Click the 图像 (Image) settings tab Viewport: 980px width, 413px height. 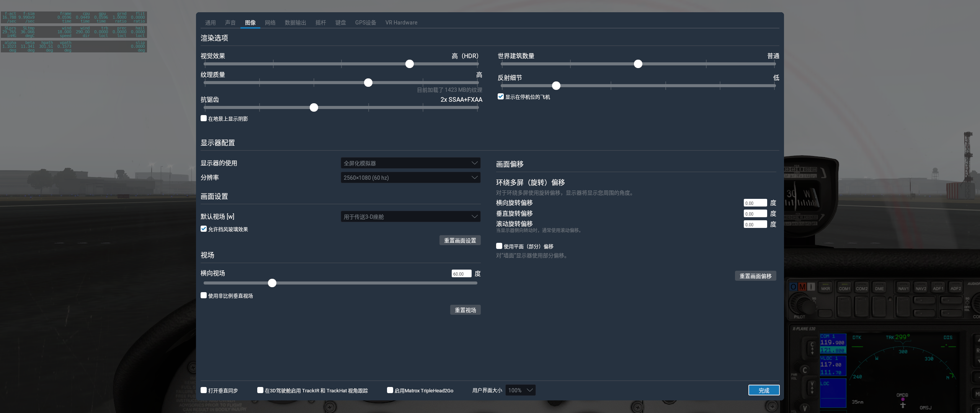click(x=250, y=23)
